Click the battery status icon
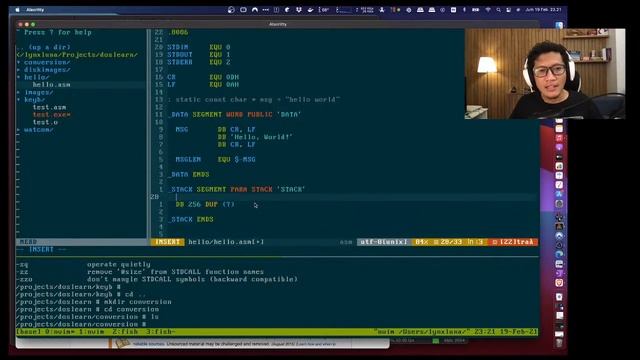The width and height of the screenshot is (640, 360). tap(476, 10)
